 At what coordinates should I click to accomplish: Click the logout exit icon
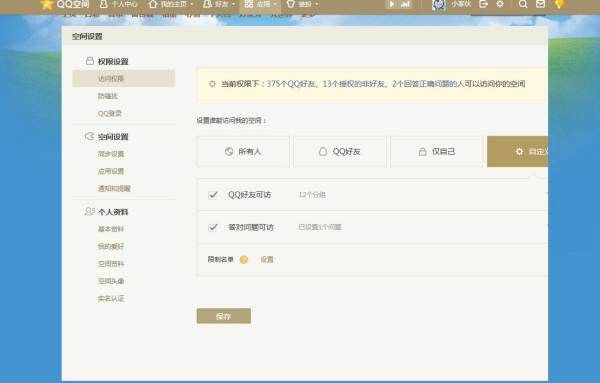coord(483,4)
